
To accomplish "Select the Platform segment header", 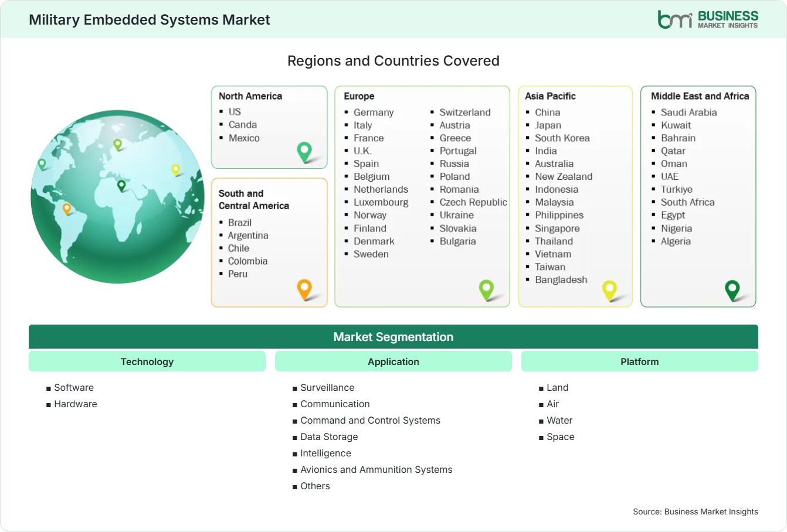I will tap(640, 362).
